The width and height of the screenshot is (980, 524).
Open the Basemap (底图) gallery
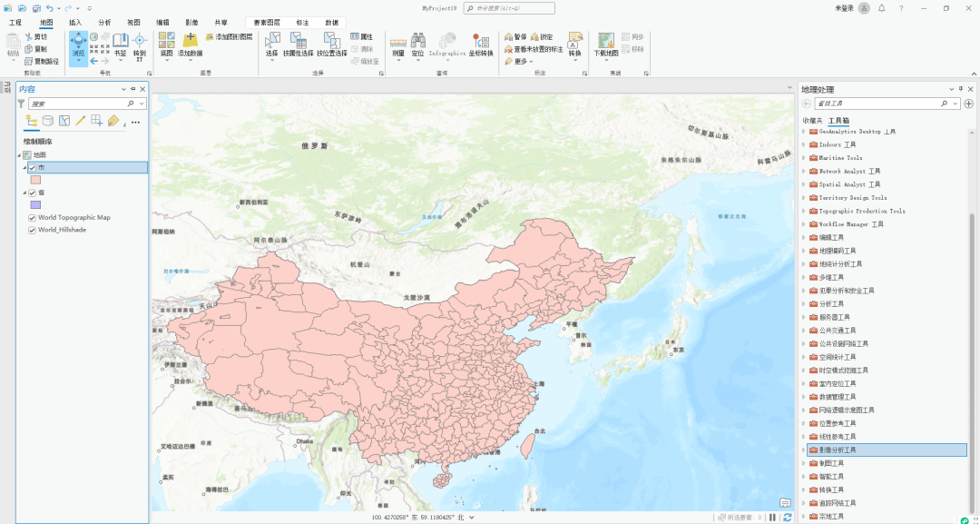click(166, 45)
